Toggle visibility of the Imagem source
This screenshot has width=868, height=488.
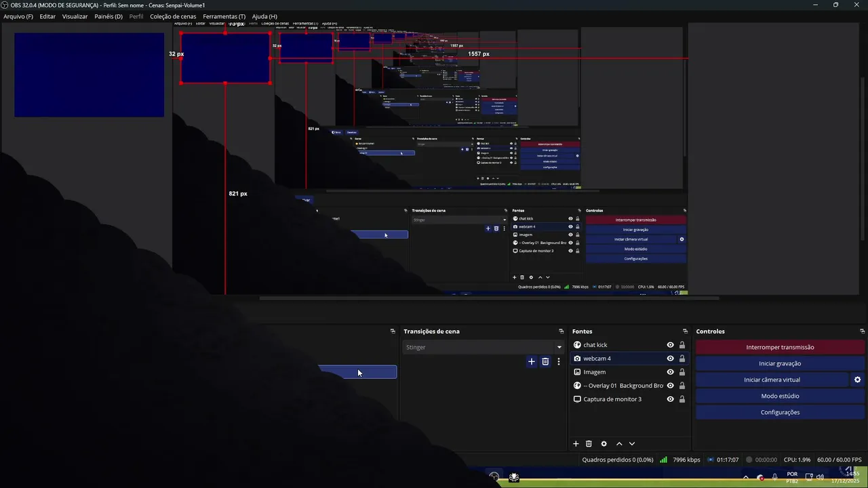tap(670, 372)
